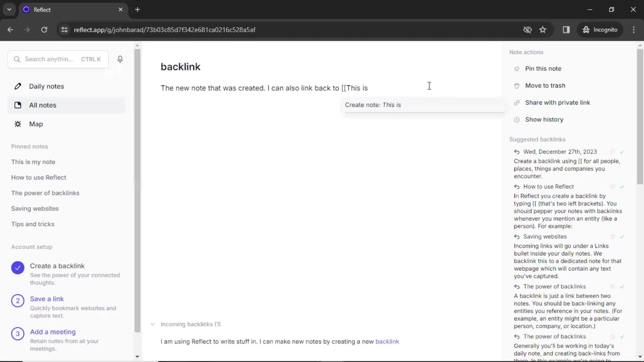Click the Share with private link icon
Viewport: 644px width, 362px height.
(516, 103)
